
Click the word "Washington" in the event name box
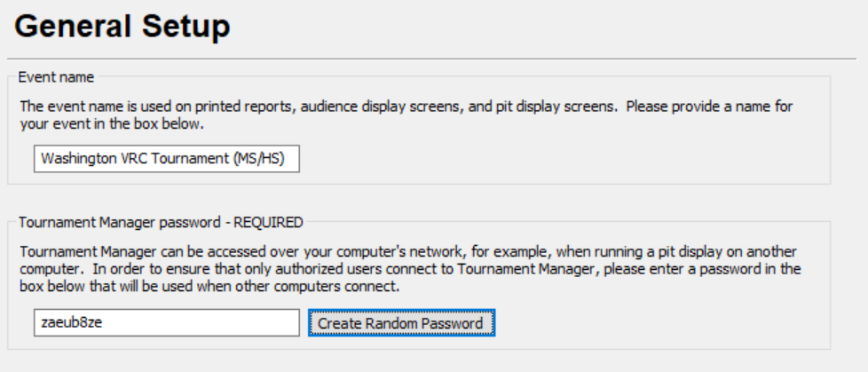coord(77,159)
